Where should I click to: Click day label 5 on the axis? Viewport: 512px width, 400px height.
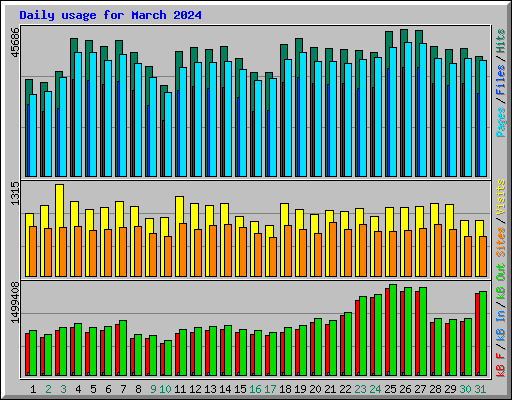(93, 389)
